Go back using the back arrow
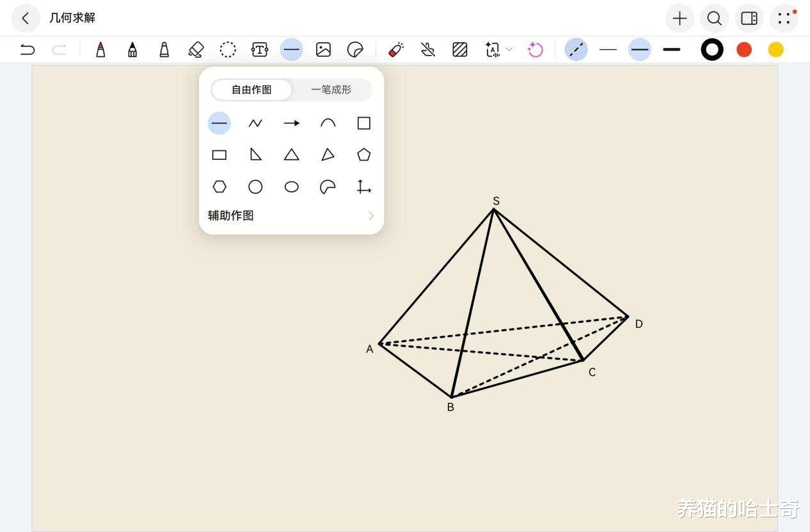 point(26,18)
